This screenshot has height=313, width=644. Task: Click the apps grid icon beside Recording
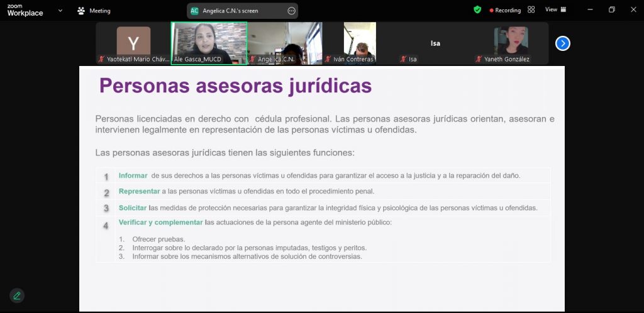click(531, 10)
